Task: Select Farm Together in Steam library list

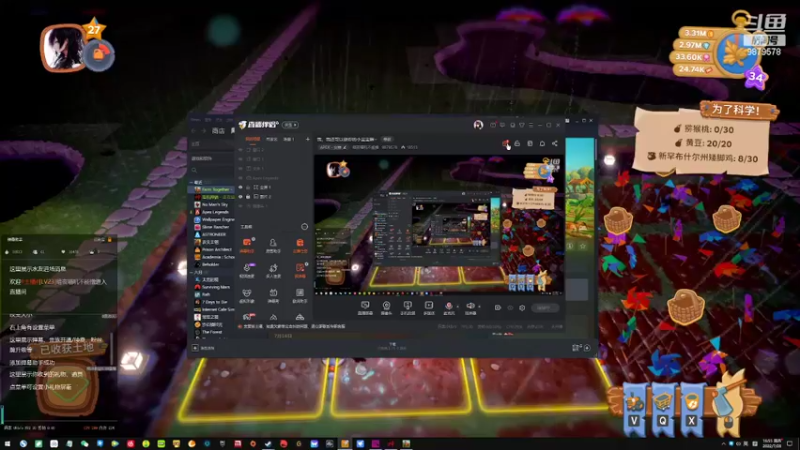Action: pyautogui.click(x=213, y=189)
